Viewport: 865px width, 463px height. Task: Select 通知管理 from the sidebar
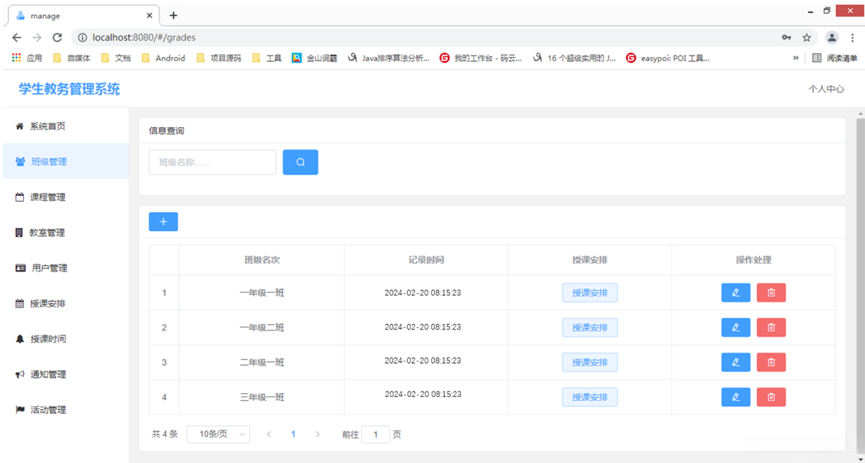[47, 374]
